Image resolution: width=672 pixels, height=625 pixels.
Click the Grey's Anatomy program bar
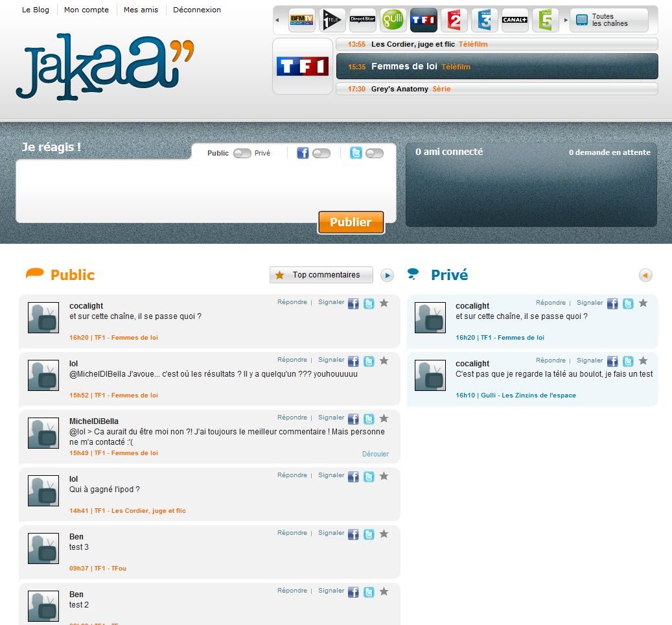coord(496,89)
